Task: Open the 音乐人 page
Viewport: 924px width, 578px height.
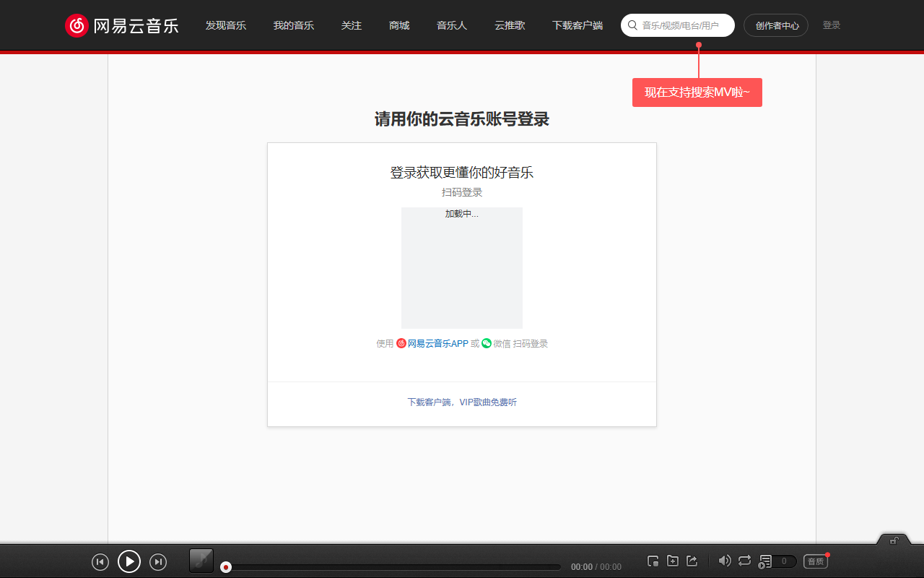Action: click(452, 25)
